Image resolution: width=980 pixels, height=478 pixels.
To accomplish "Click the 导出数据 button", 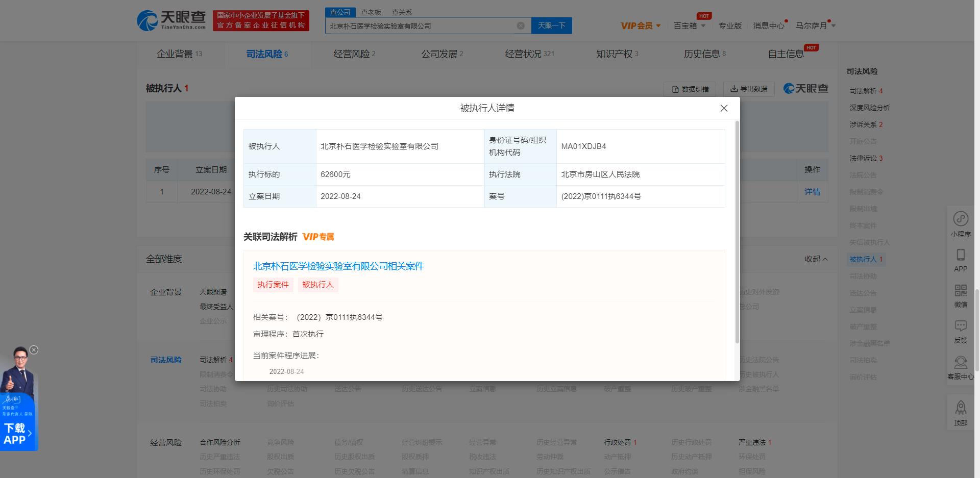I will pos(749,89).
